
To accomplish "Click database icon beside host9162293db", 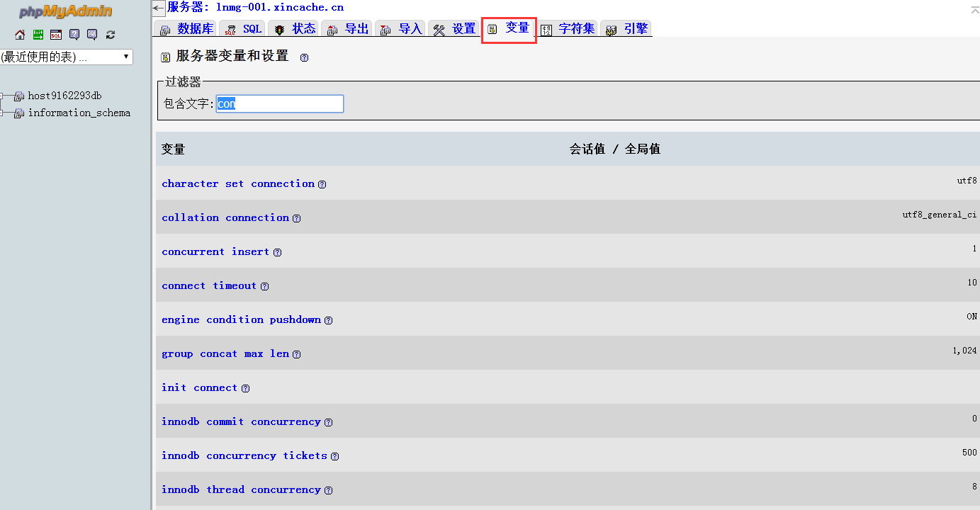I will [19, 96].
